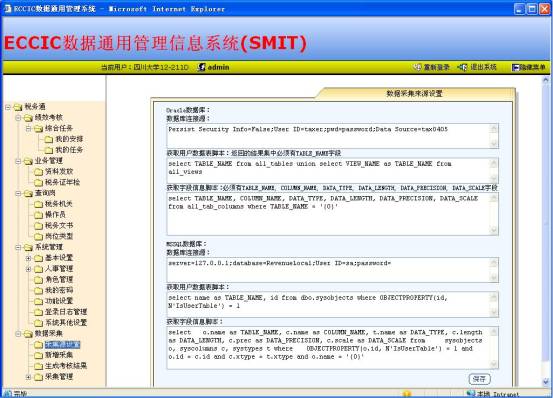
Task: Expand the 基本设置 tree node
Action: pyautogui.click(x=29, y=258)
